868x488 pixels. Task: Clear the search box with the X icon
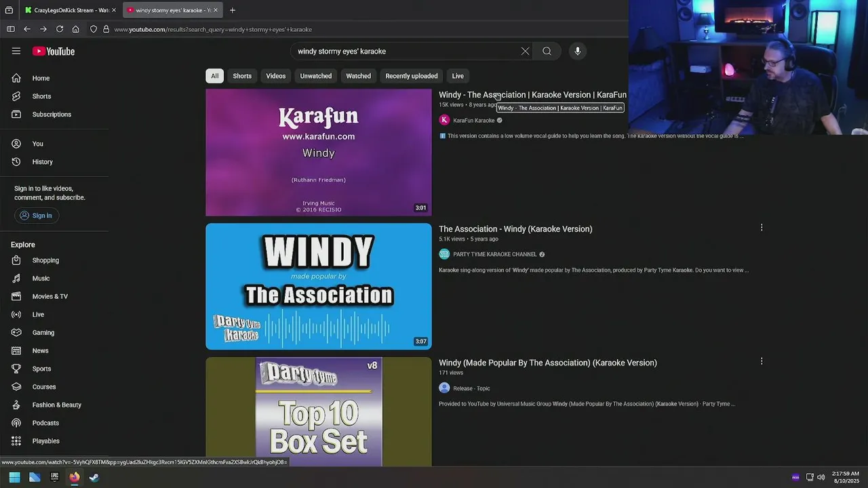525,51
